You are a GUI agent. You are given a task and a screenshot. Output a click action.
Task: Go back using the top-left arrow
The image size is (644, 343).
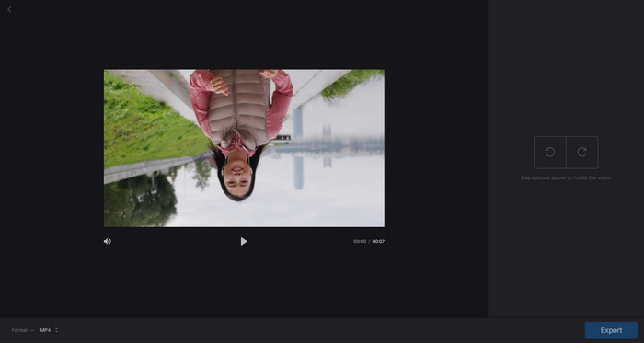click(x=9, y=9)
